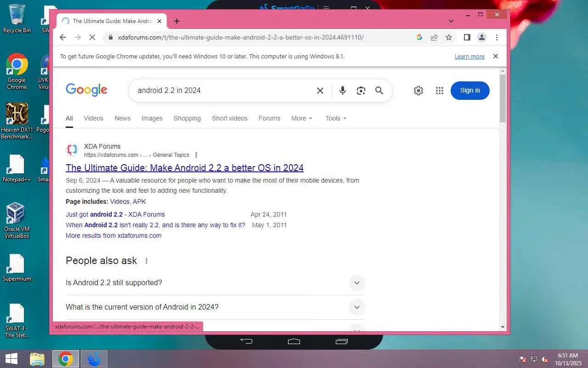Switch to Videos results

[93, 118]
